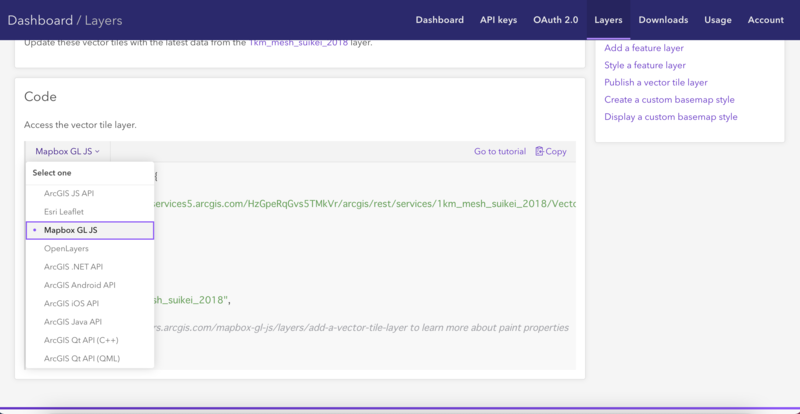Image resolution: width=800 pixels, height=414 pixels.
Task: Open the OAuth 2.0 tab
Action: pyautogui.click(x=556, y=20)
